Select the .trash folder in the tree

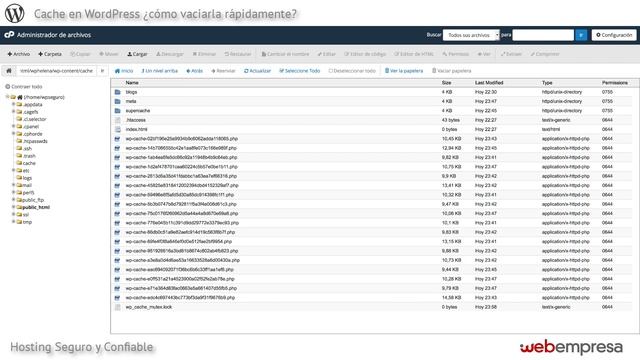click(x=29, y=156)
